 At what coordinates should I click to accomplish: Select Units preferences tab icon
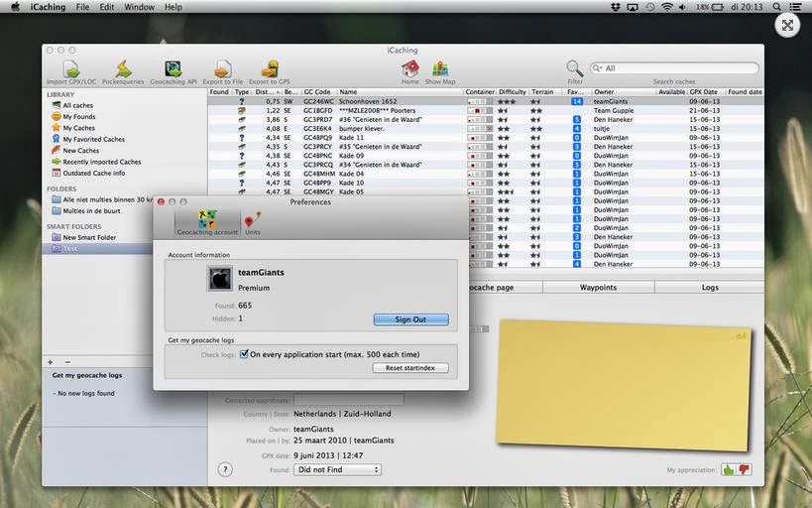[253, 219]
